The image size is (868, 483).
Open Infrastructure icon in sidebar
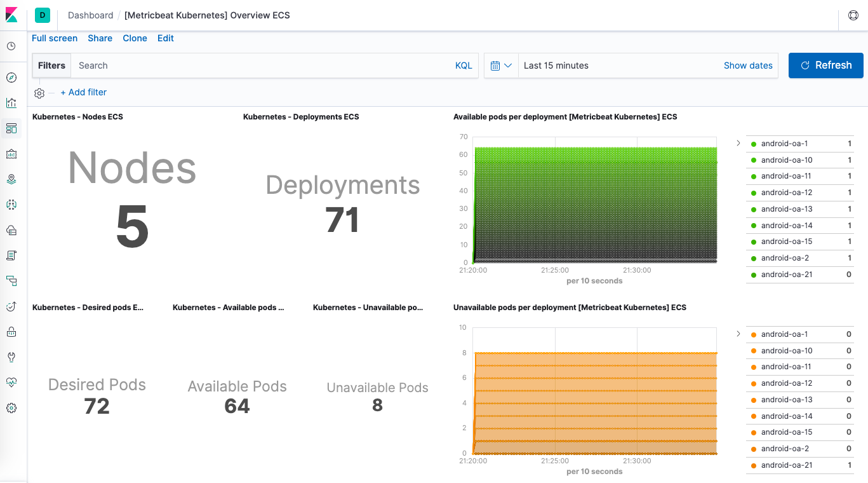pyautogui.click(x=11, y=230)
